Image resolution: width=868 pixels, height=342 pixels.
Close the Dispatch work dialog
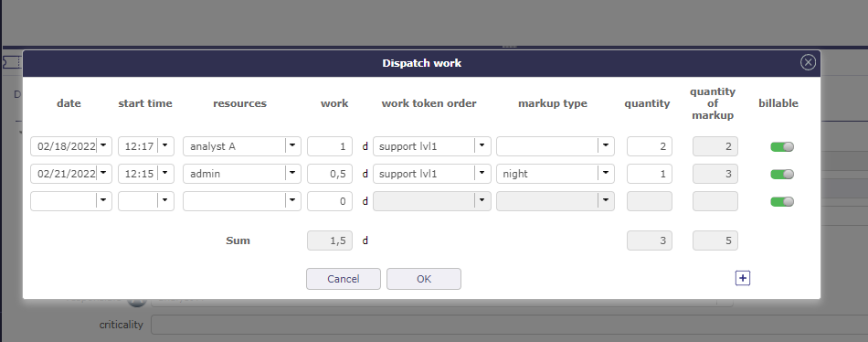click(808, 62)
